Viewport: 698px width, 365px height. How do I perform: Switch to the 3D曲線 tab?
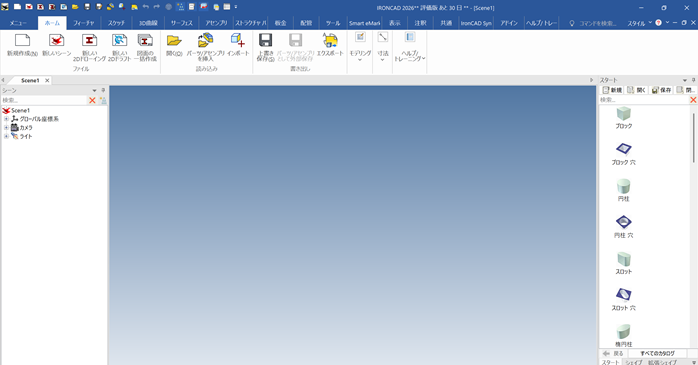click(148, 23)
